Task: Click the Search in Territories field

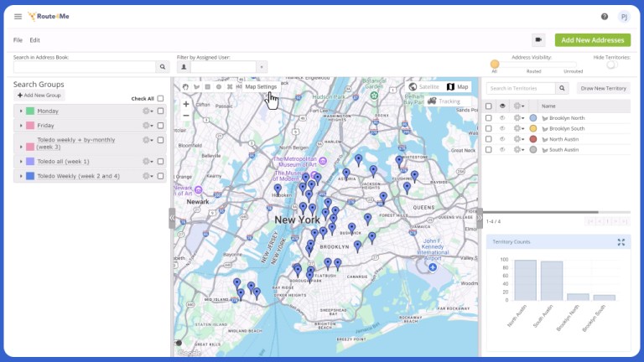Action: pyautogui.click(x=521, y=88)
